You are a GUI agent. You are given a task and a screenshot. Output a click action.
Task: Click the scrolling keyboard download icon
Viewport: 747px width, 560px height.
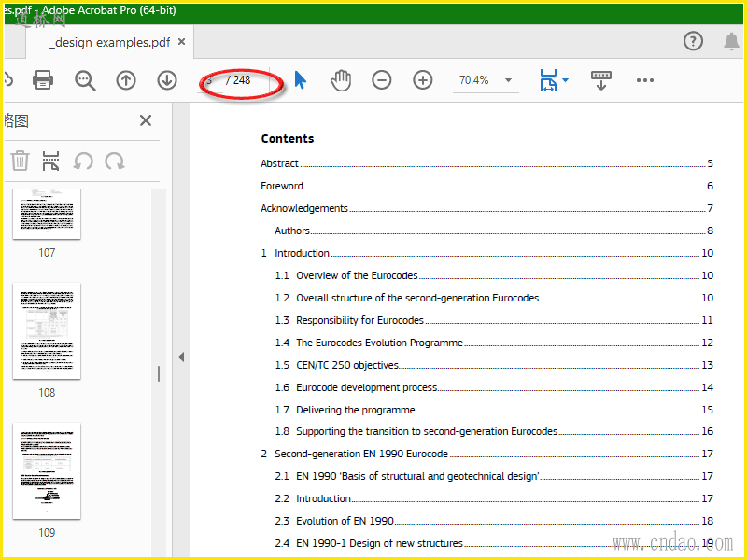click(600, 80)
